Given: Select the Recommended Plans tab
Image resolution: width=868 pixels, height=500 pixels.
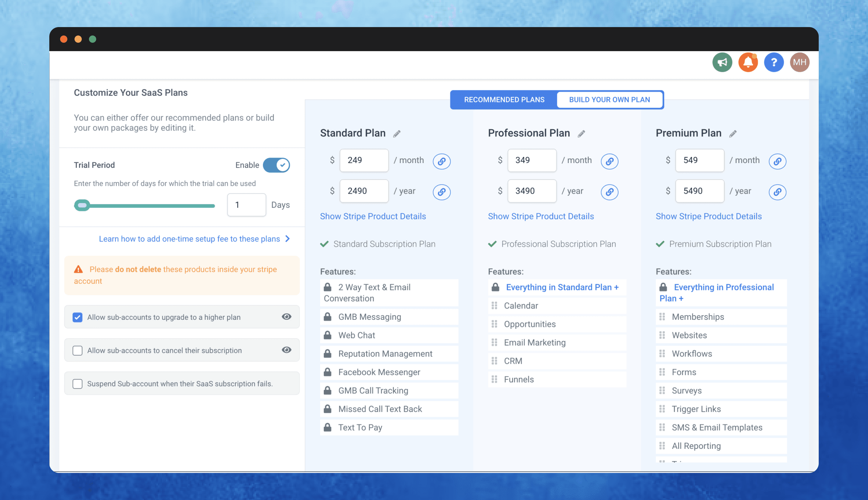Looking at the screenshot, I should [x=504, y=100].
